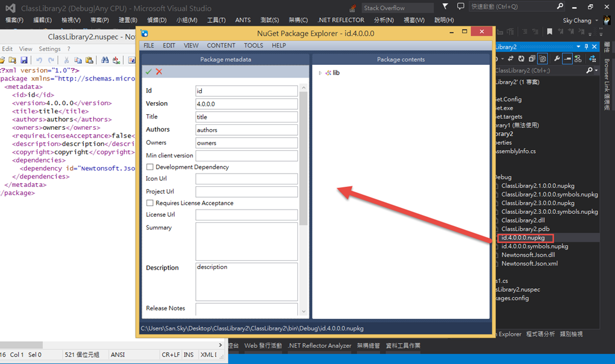Click the Copy icon in Notepad2 toolbar
The width and height of the screenshot is (615, 364).
pos(77,60)
